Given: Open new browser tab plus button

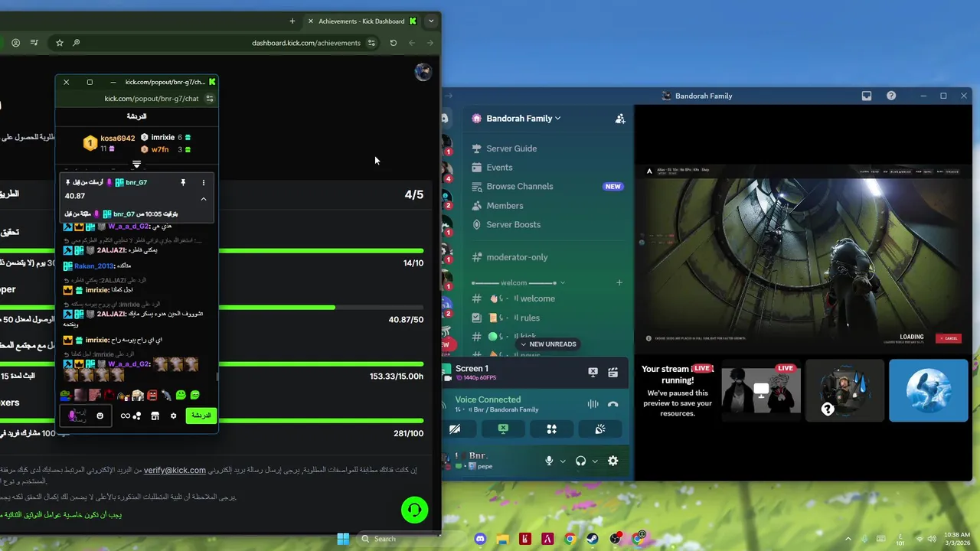Looking at the screenshot, I should pos(292,21).
